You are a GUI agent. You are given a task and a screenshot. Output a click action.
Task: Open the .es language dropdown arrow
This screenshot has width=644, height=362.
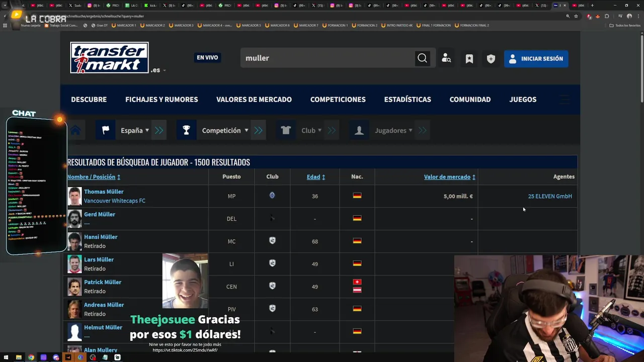pyautogui.click(x=165, y=70)
